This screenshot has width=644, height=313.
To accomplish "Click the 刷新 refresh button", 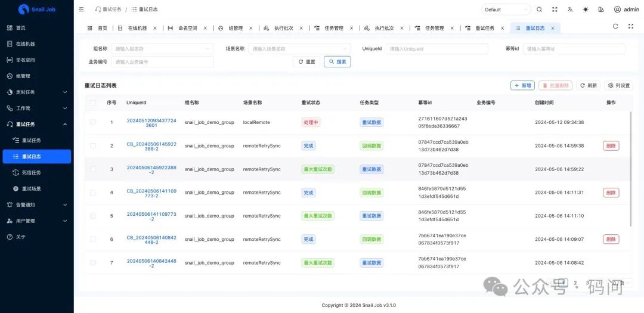I will 588,85.
